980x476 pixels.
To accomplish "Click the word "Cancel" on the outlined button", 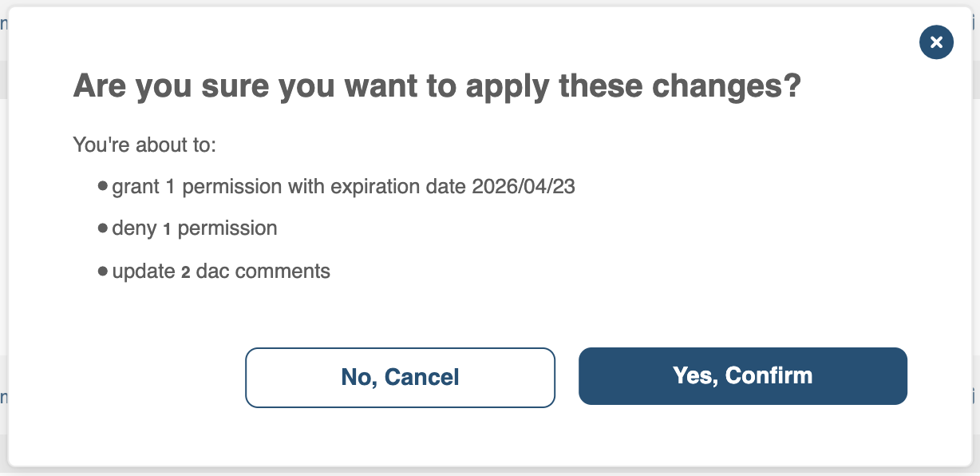I will [423, 377].
